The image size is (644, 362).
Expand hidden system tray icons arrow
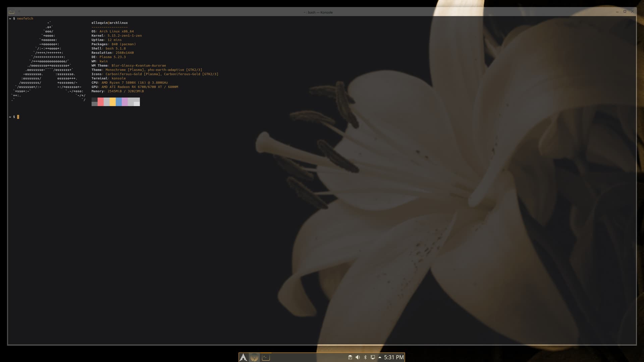coord(380,357)
